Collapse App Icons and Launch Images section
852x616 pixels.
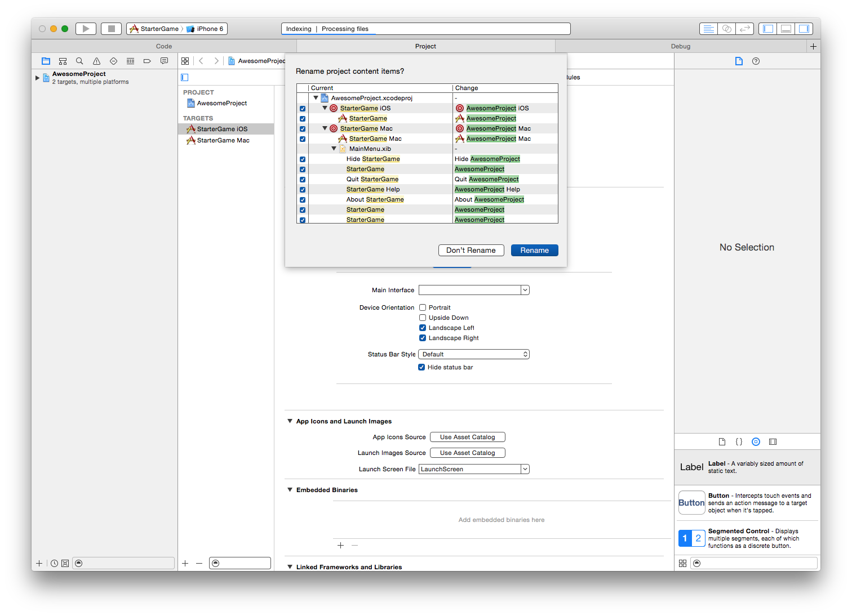click(x=290, y=421)
